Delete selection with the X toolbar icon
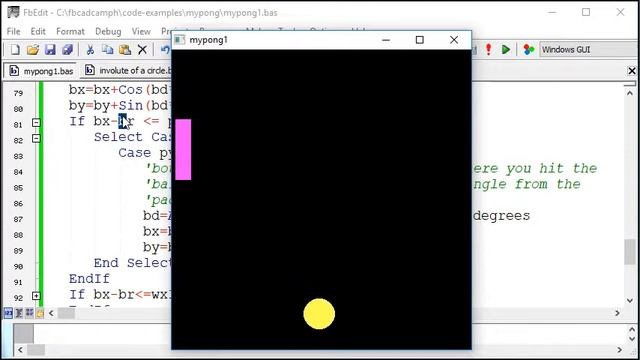This screenshot has height=360, width=640. [x=142, y=50]
